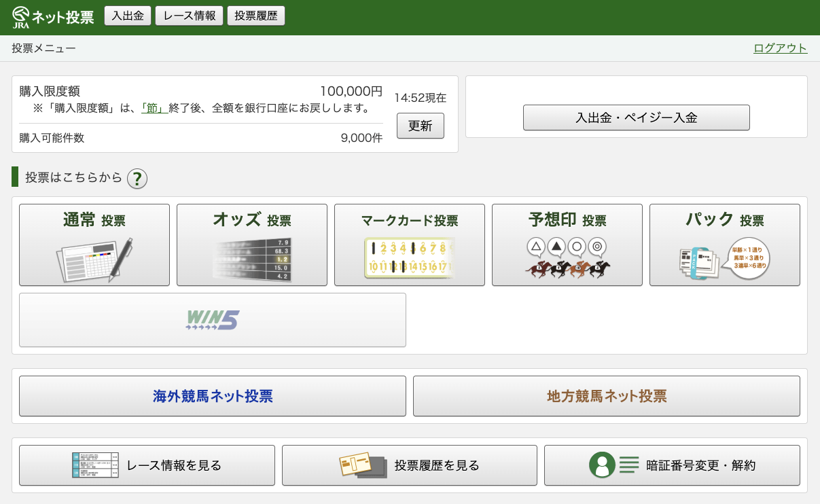Open 海外競馬ネット投票
820x504 pixels.
213,396
